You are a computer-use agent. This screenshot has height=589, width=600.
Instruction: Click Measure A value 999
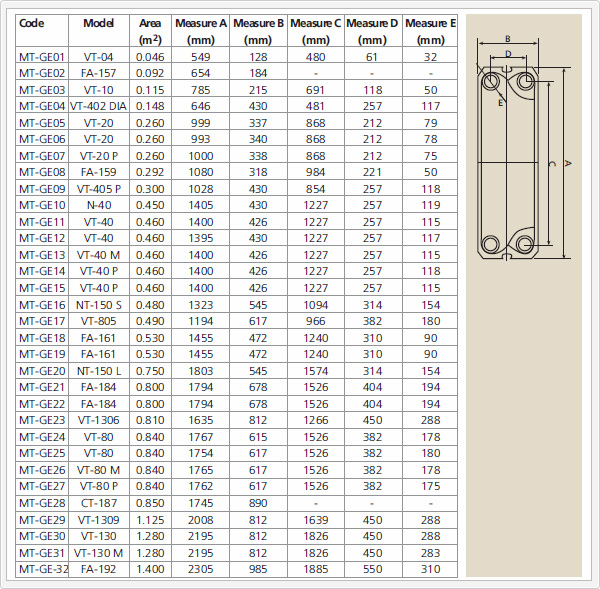click(x=201, y=123)
